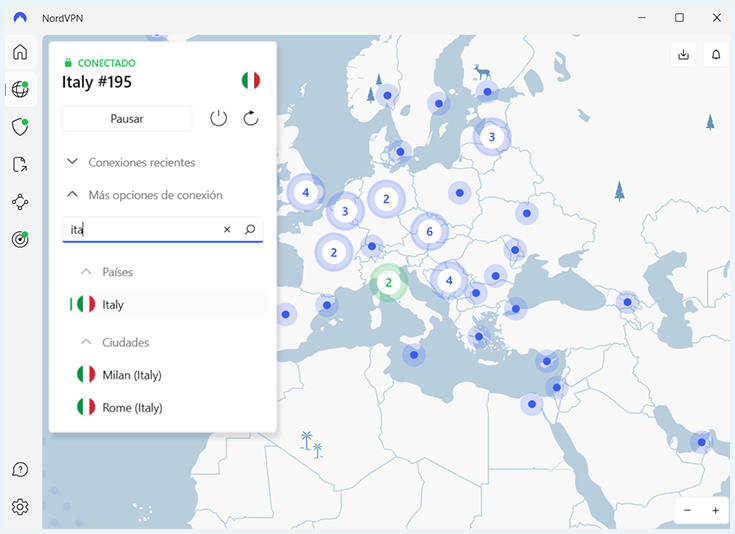Zoom out the map with minus button
Image resolution: width=735 pixels, height=534 pixels.
click(x=687, y=510)
